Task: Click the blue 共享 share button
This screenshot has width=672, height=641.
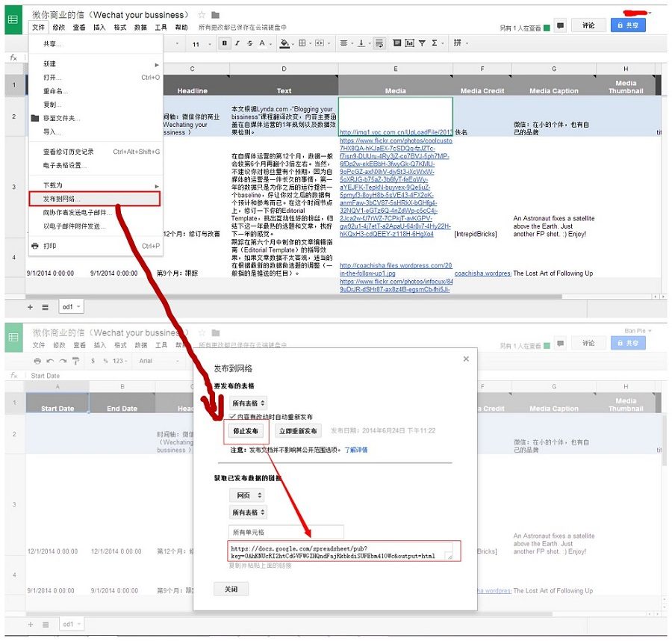Action: 627,25
